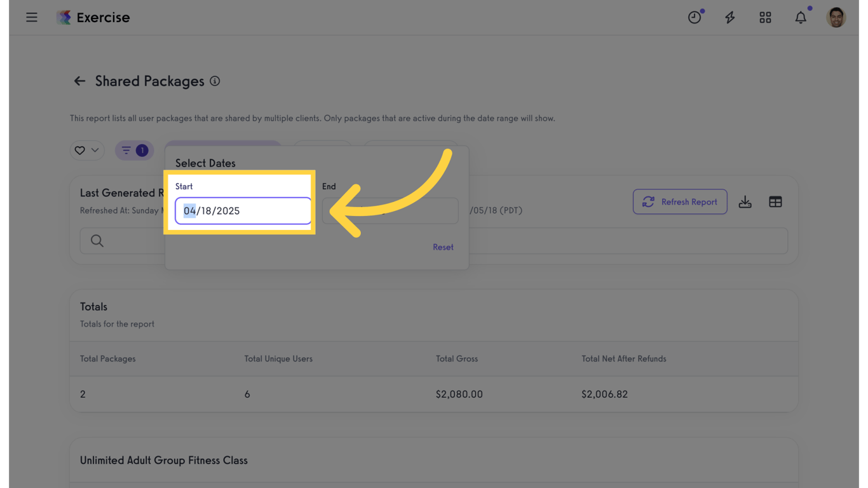The image size is (868, 488).
Task: Open the user profile avatar
Action: (836, 17)
